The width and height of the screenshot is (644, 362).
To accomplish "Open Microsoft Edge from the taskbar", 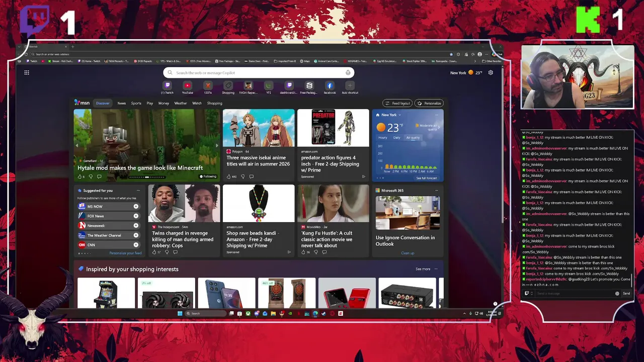I will (315, 313).
